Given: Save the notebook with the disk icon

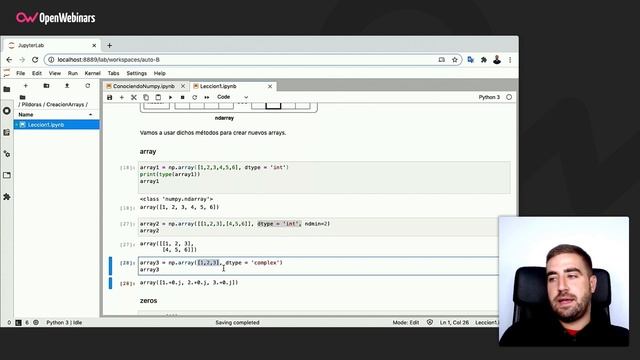Looking at the screenshot, I should (109, 97).
